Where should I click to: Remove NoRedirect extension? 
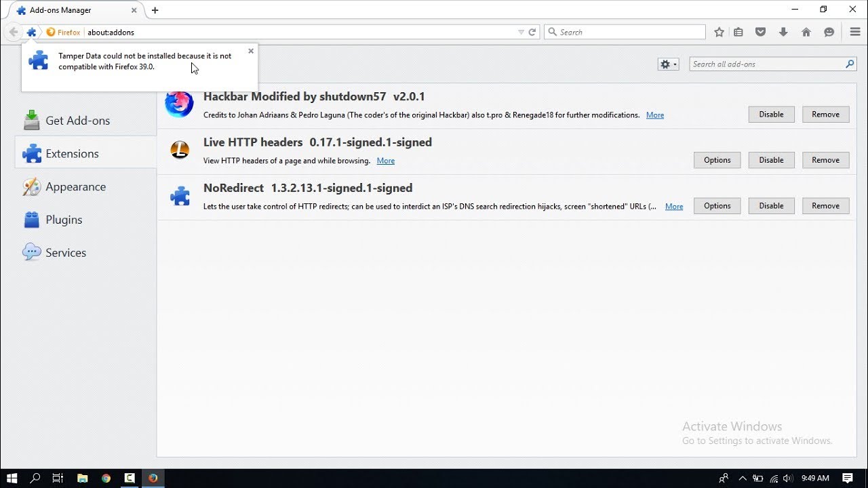(x=825, y=206)
